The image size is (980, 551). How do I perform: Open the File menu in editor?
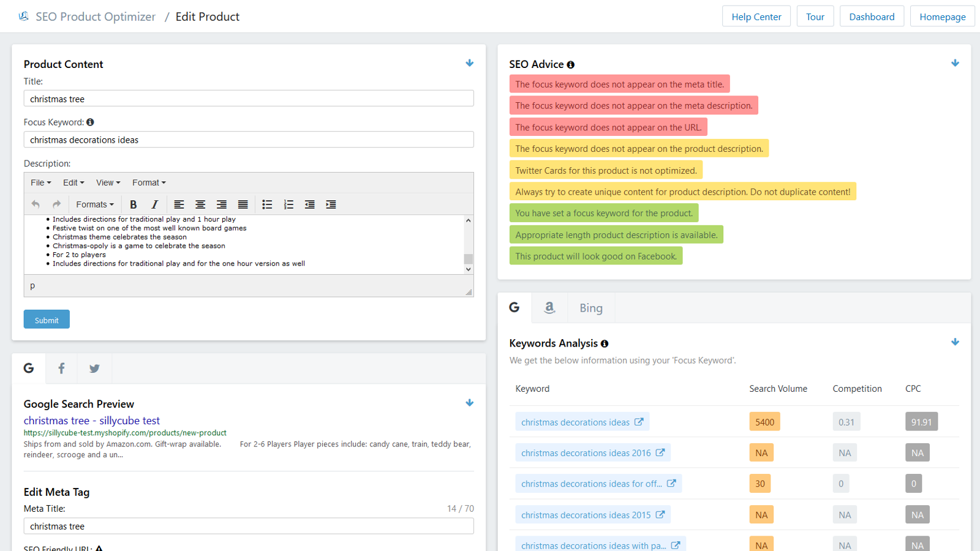41,182
